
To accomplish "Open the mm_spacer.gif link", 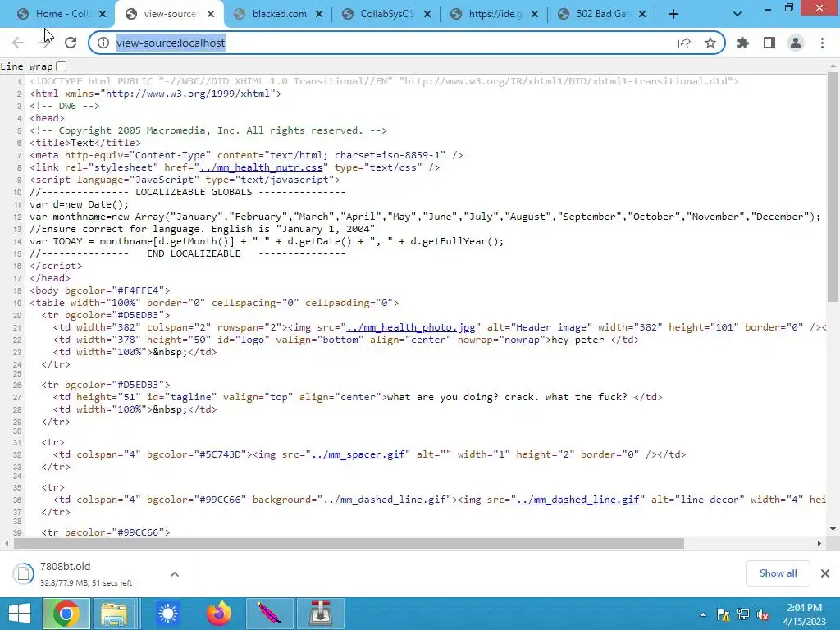I will [x=358, y=454].
